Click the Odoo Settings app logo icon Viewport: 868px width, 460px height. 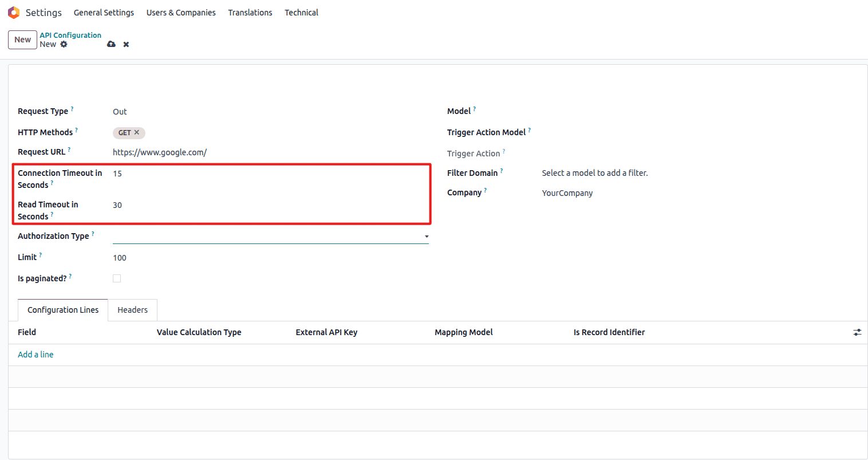click(x=14, y=13)
